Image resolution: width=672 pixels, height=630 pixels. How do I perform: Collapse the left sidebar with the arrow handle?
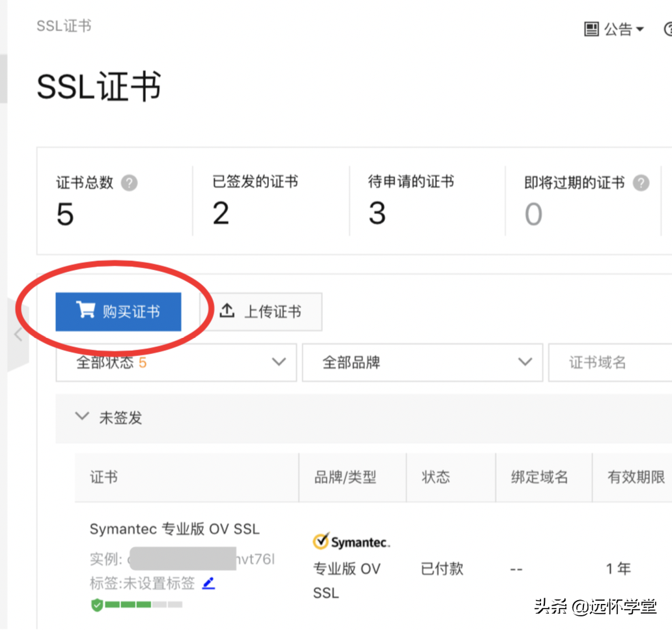[18, 335]
